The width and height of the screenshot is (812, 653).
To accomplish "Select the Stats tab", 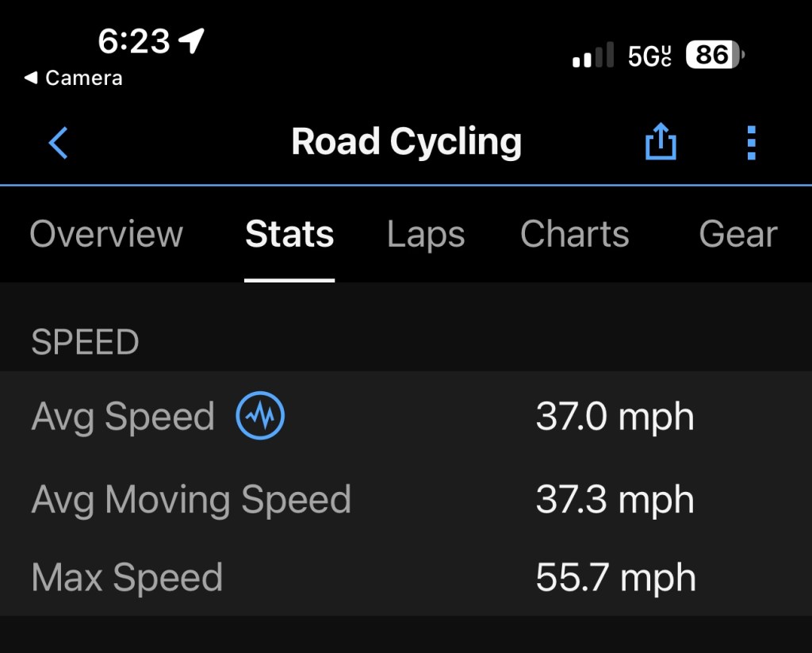I will tap(289, 234).
